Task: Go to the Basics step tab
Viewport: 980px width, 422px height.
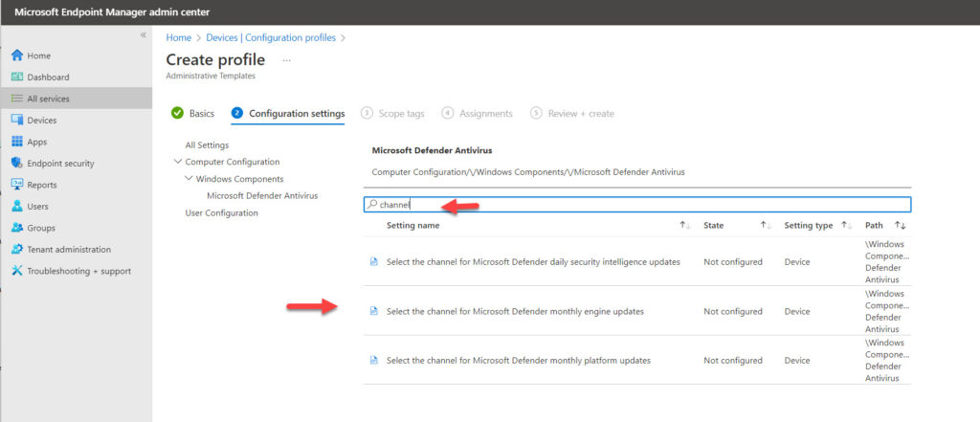Action: pyautogui.click(x=192, y=114)
